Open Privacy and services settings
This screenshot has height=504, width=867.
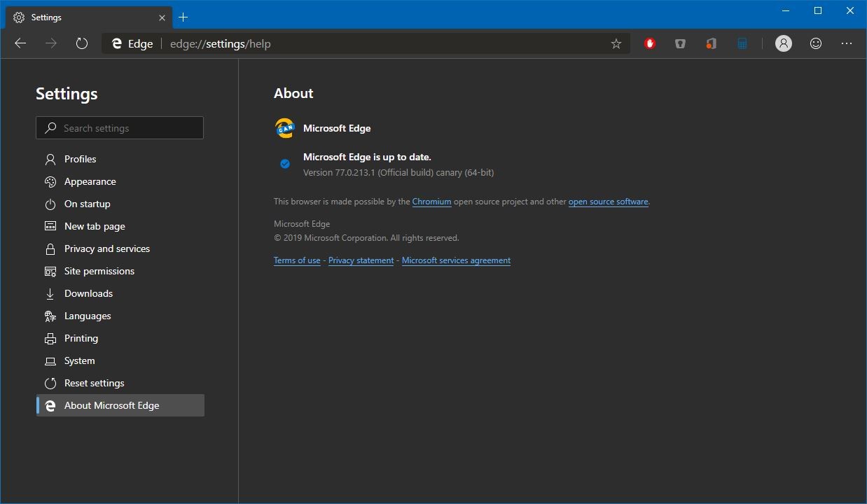click(120, 248)
